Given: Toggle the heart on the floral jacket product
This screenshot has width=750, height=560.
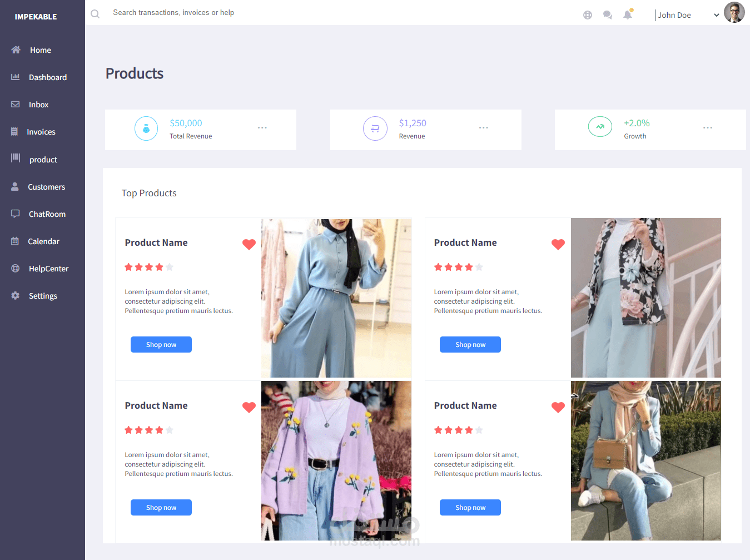Looking at the screenshot, I should tap(558, 244).
